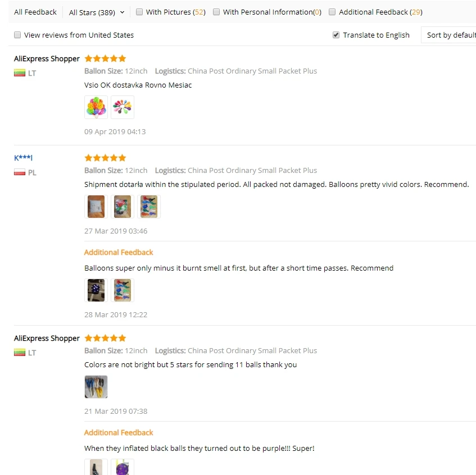Open reviewer K***l's profile link
The width and height of the screenshot is (476, 475).
pos(23,158)
